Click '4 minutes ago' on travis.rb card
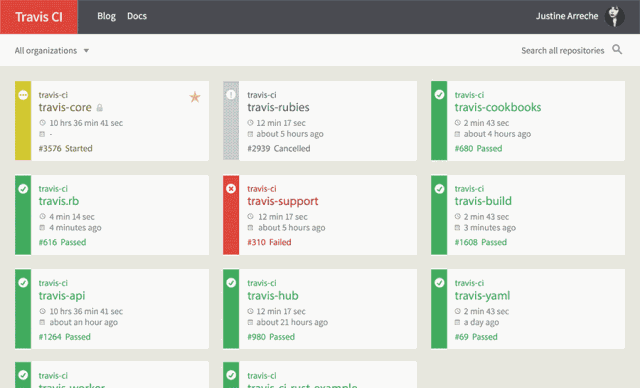This screenshot has height=388, width=640. (x=75, y=228)
